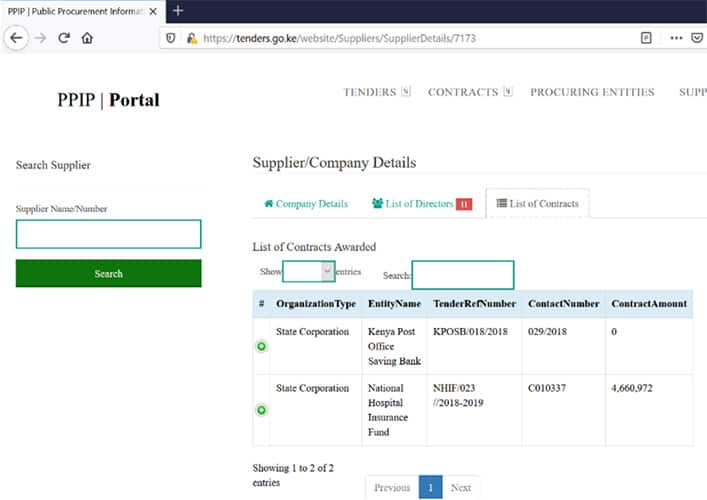This screenshot has height=500, width=707.
Task: Open the page actions three-dots menu
Action: [676, 38]
